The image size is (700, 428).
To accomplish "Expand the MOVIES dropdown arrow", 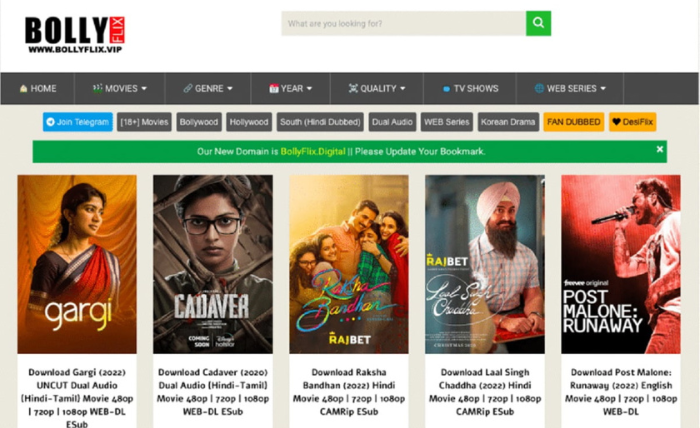I will [x=144, y=89].
